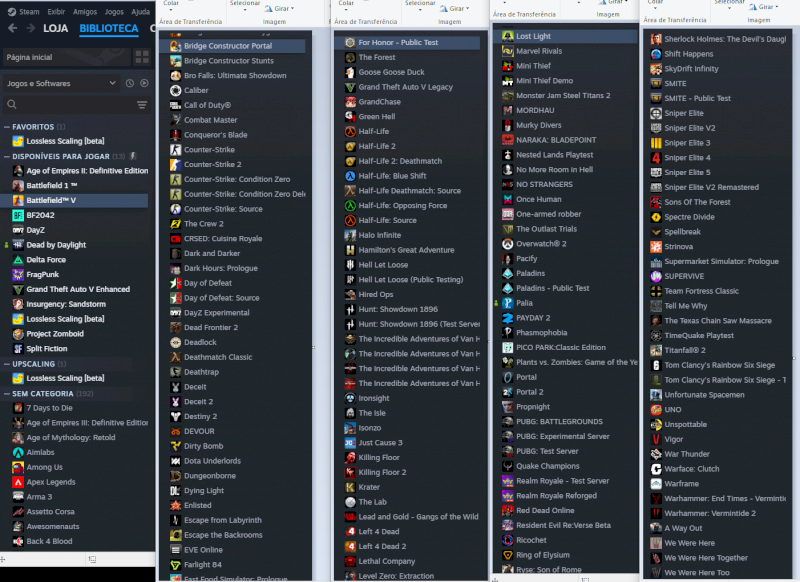Click the Split Fiction icon
This screenshot has width=800, height=582.
(18, 348)
